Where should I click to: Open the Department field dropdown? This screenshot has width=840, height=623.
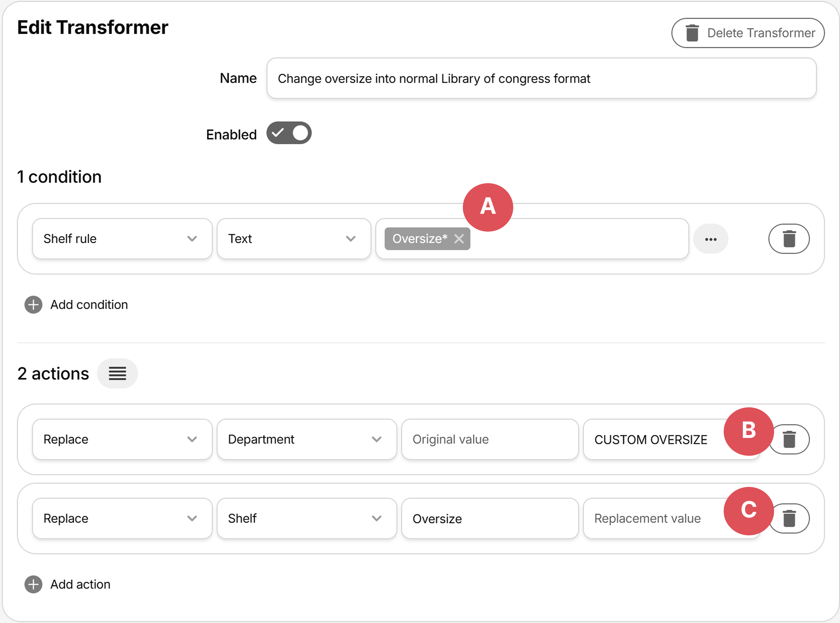(x=306, y=439)
